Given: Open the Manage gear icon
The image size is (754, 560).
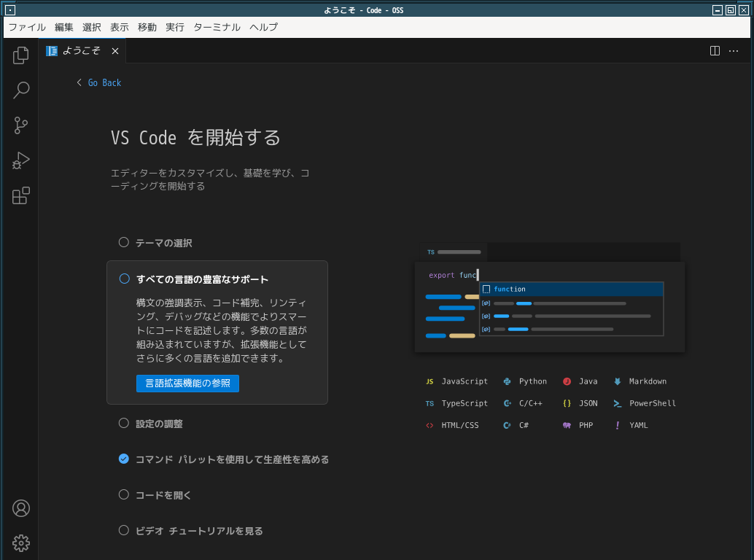Looking at the screenshot, I should coord(20,543).
